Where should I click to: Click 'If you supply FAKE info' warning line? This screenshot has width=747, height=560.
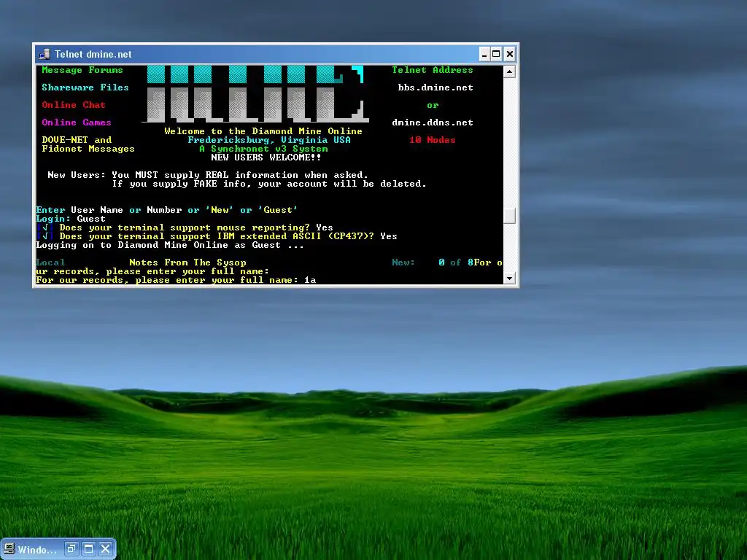(268, 184)
